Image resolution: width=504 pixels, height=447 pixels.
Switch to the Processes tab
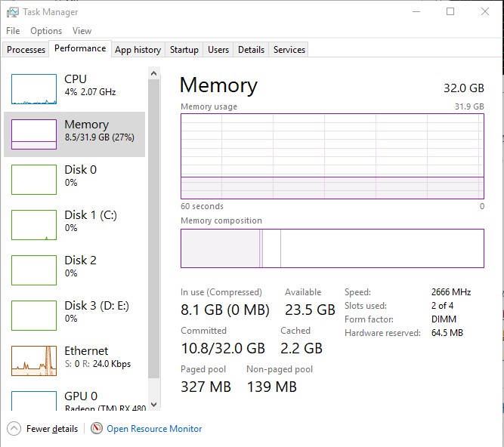pos(26,50)
